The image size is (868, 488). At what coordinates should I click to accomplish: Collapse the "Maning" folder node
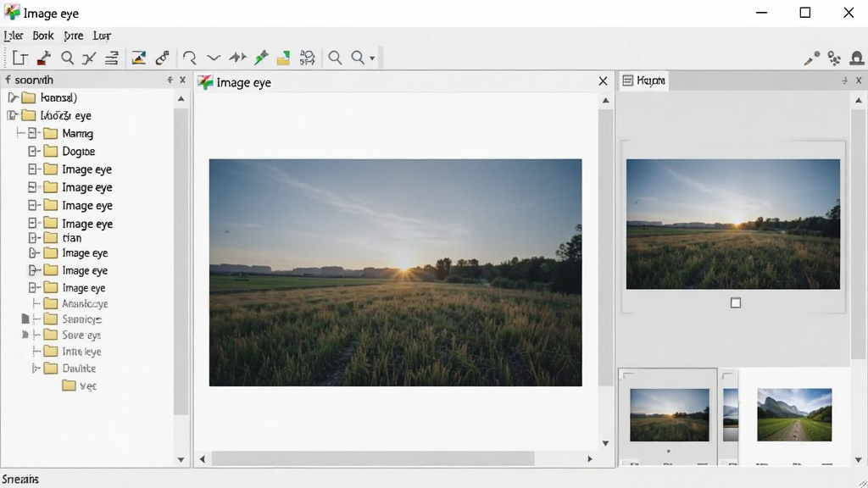(33, 133)
